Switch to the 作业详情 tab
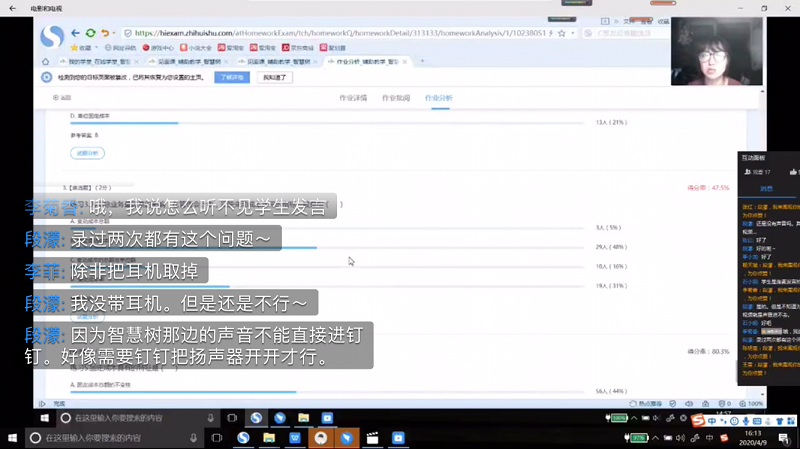This screenshot has width=800, height=449. [x=354, y=98]
